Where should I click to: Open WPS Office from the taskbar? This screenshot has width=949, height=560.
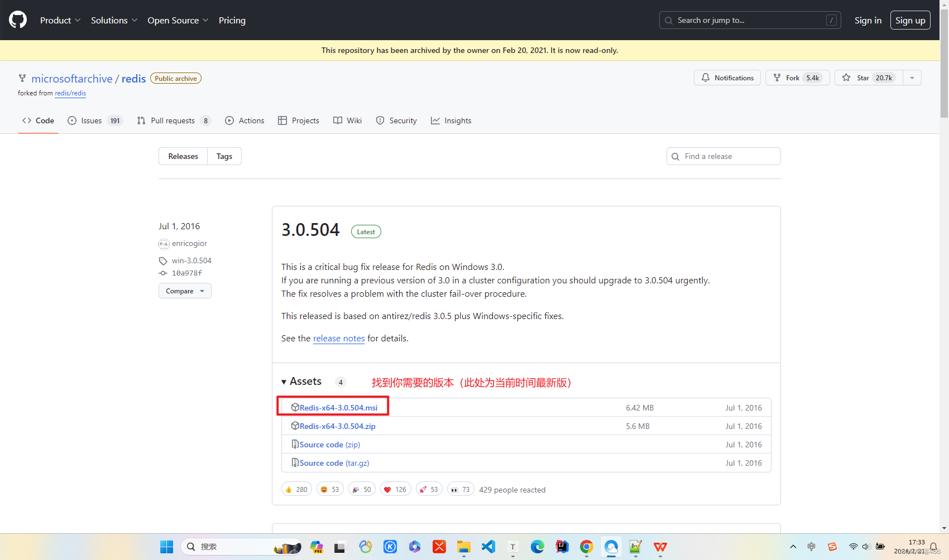click(660, 547)
